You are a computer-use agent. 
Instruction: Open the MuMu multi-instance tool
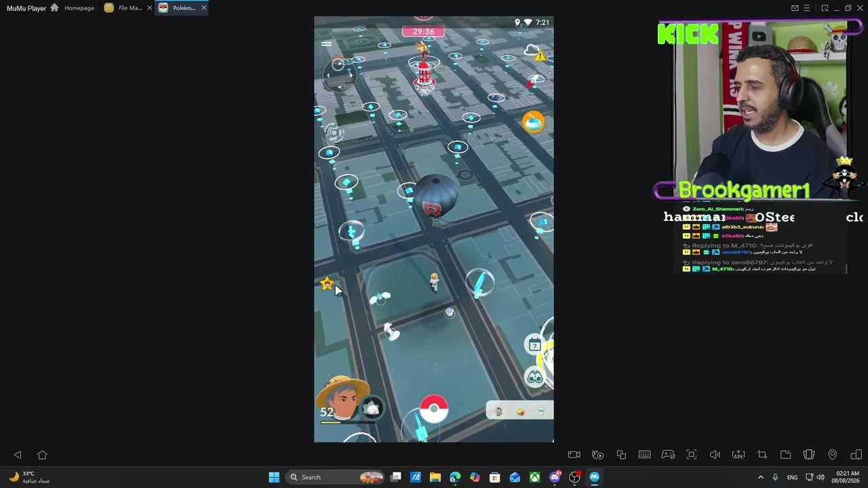621,455
